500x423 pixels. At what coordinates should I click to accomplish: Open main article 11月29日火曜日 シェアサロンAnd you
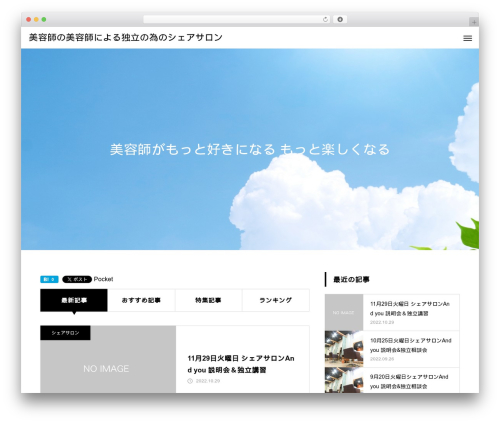[241, 364]
